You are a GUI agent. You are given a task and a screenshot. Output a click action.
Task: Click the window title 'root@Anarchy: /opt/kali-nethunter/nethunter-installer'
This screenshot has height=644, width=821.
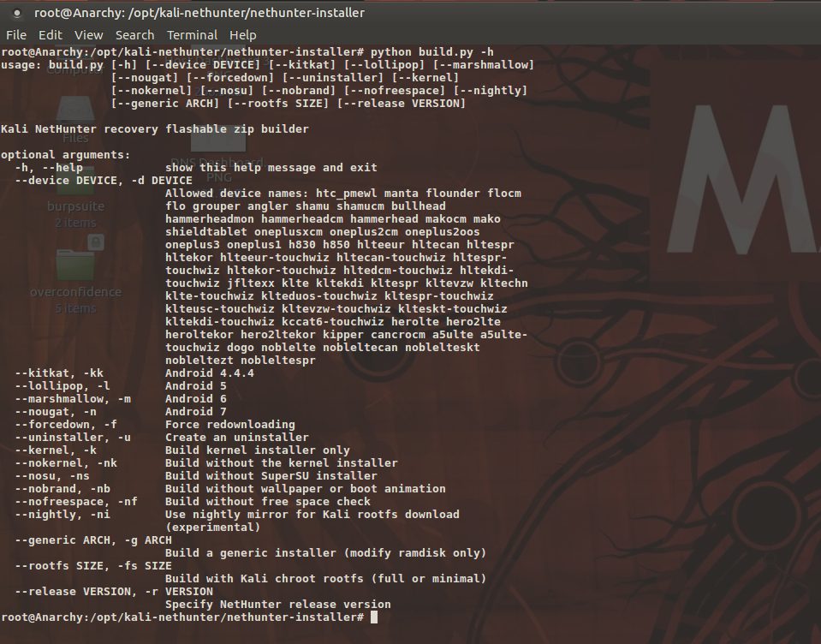199,13
